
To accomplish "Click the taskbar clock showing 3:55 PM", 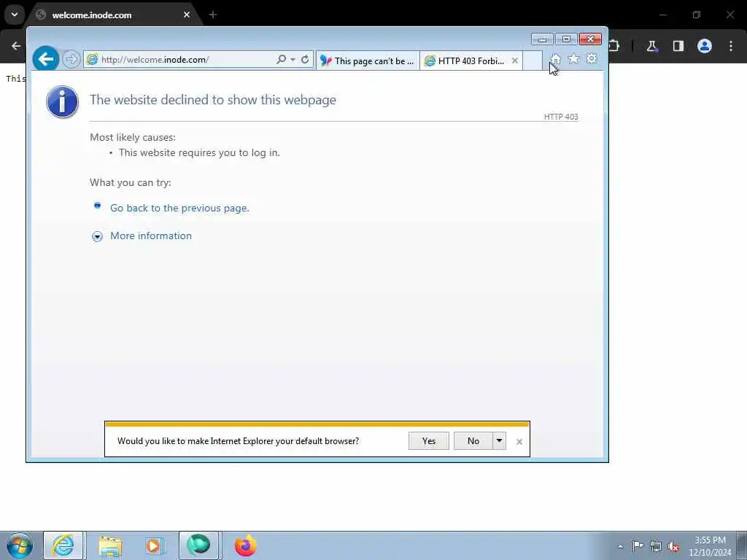I will pyautogui.click(x=710, y=546).
